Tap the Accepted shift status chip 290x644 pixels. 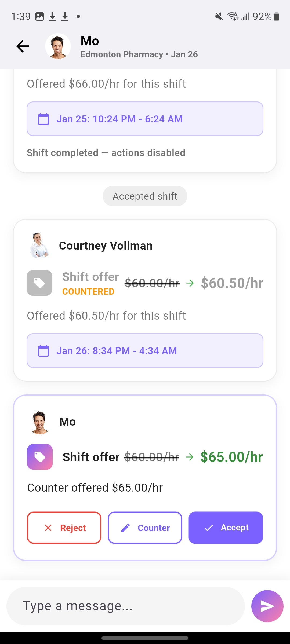tap(145, 196)
